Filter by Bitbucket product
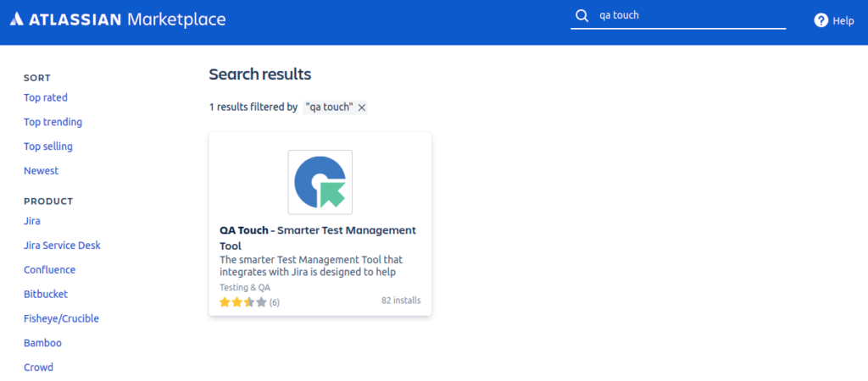 point(46,295)
